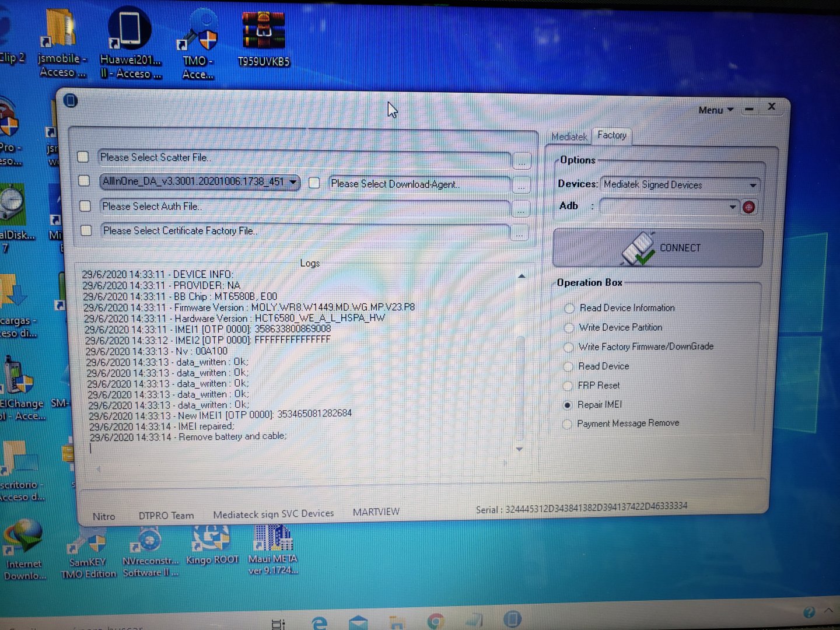Open the Adb port dropdown
The width and height of the screenshot is (840, 630).
coord(733,206)
